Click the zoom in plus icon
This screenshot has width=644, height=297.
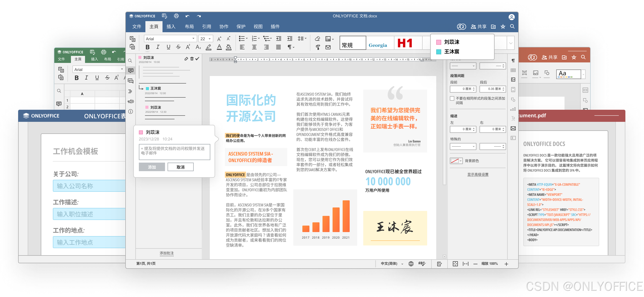[506, 264]
